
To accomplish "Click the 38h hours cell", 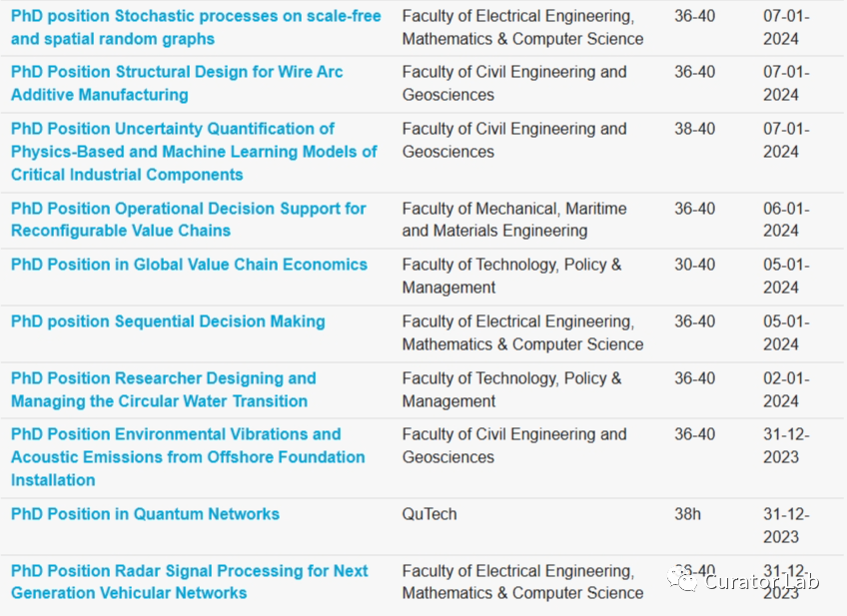I will (687, 514).
